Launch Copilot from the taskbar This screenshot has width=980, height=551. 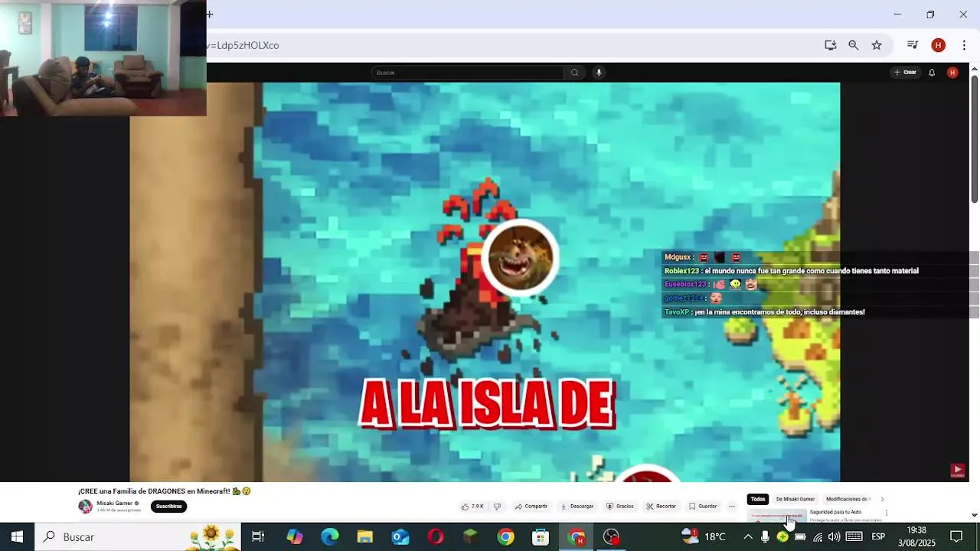[295, 536]
